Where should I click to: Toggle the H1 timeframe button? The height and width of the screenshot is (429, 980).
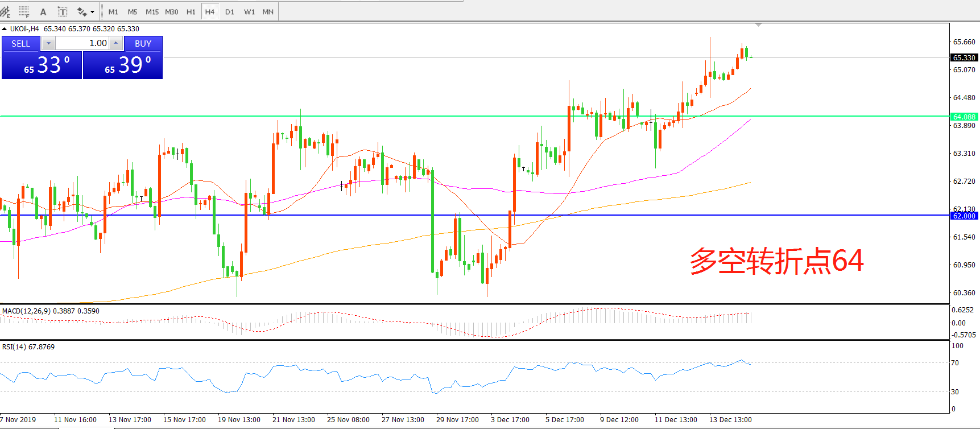pos(191,11)
